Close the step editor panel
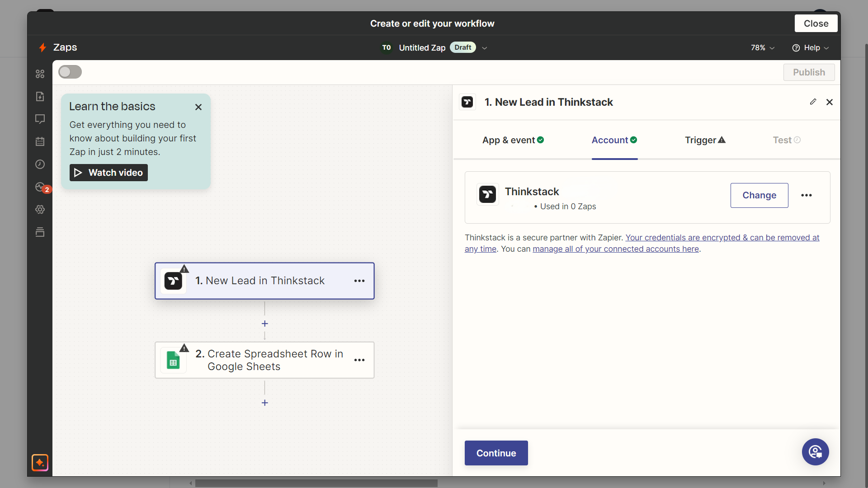The width and height of the screenshot is (868, 488). (829, 102)
